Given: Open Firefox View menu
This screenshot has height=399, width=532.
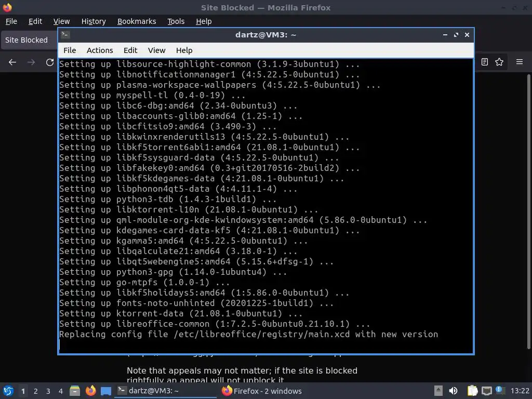Looking at the screenshot, I should point(61,21).
